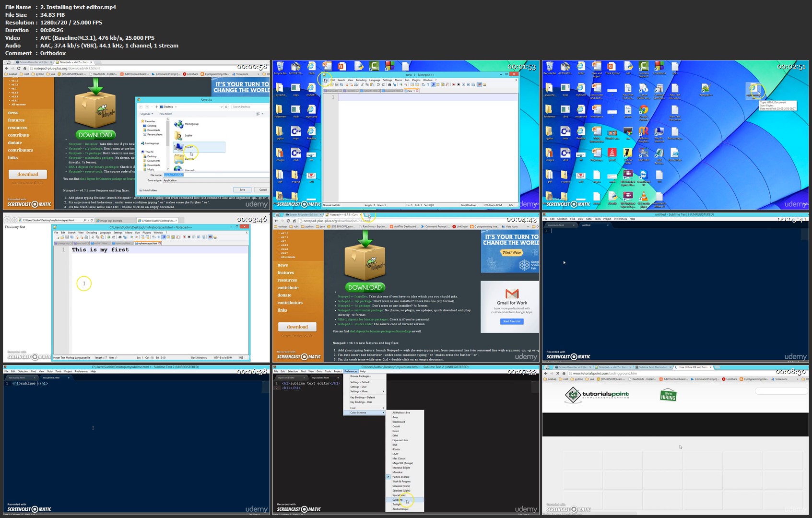Click Cancel in the Save As dialog
Image resolution: width=812 pixels, height=518 pixels.
[263, 189]
